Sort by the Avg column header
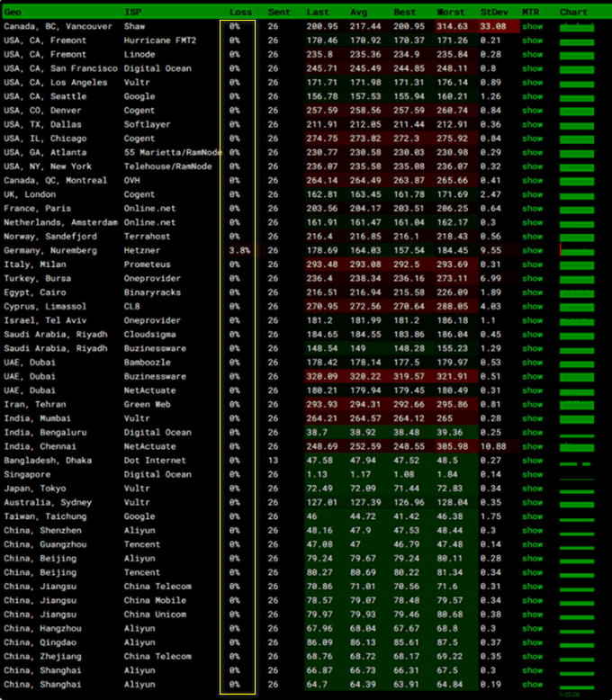This screenshot has width=612, height=700. (358, 13)
